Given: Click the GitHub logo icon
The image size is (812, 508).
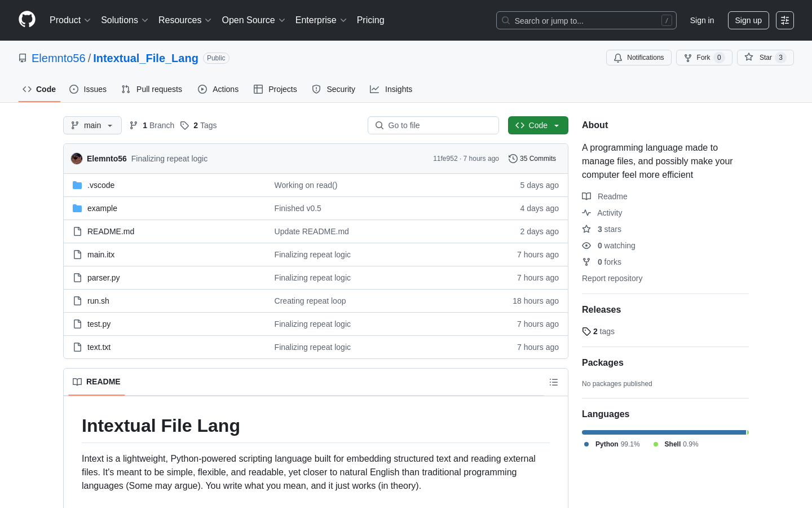Looking at the screenshot, I should click(27, 20).
